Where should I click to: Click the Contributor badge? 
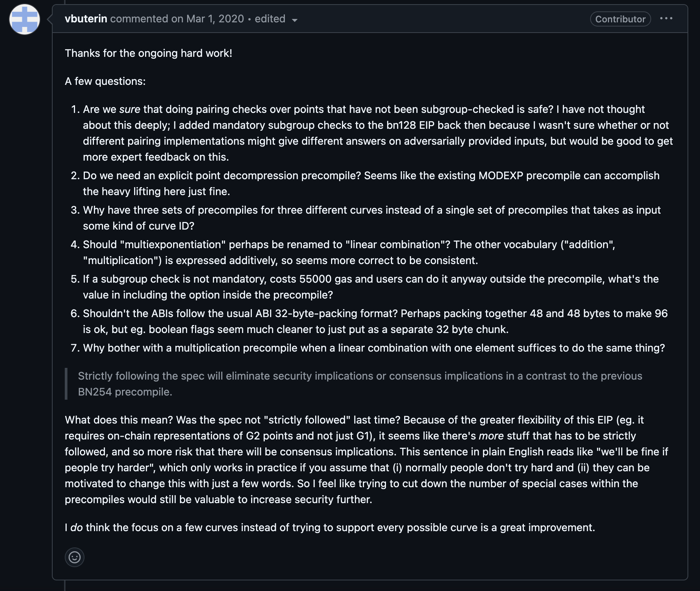click(x=620, y=19)
